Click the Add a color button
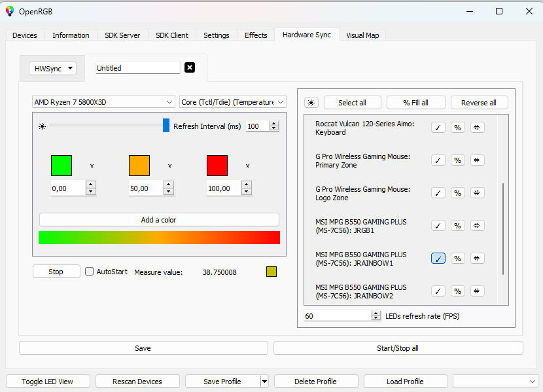Viewport: 543px width, 392px height. coord(159,220)
